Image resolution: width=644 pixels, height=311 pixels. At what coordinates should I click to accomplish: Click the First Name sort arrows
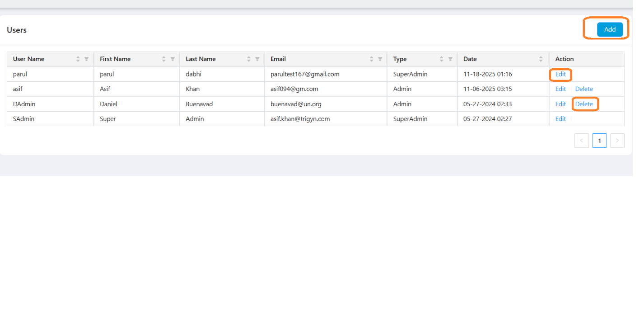(x=164, y=59)
